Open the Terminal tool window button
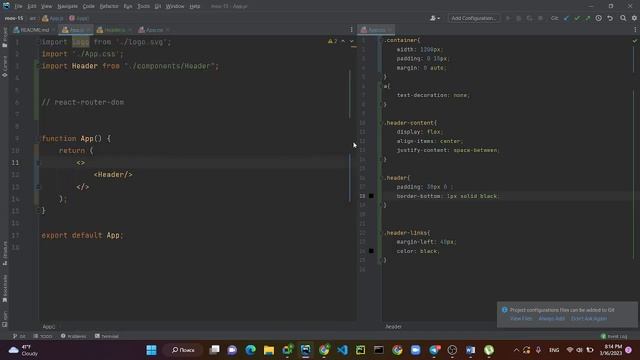 tap(107, 336)
